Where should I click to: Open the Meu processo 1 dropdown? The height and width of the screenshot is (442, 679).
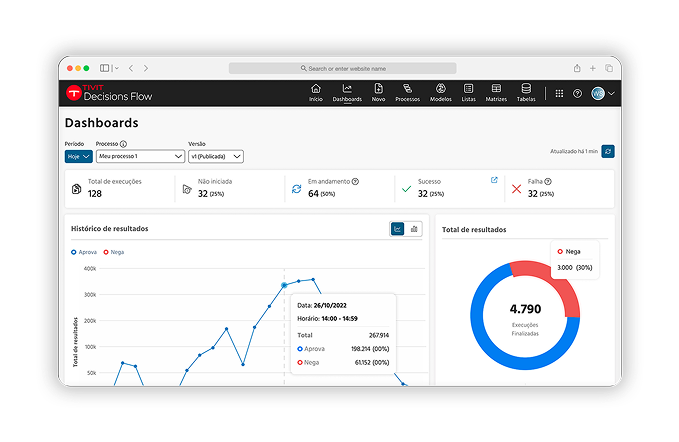coord(140,156)
